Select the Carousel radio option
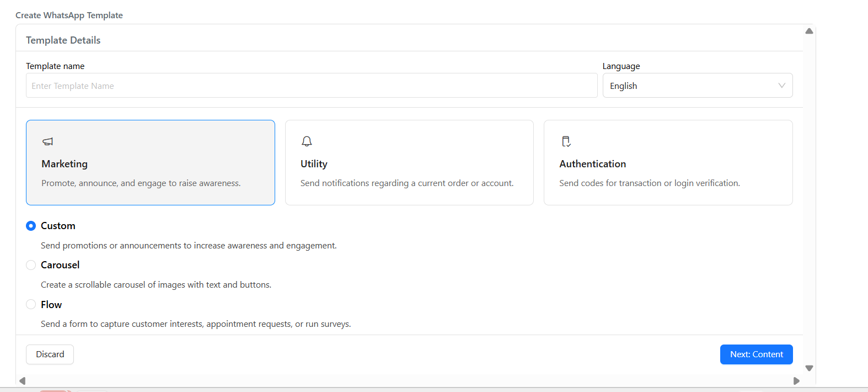The image size is (868, 392). [x=31, y=265]
